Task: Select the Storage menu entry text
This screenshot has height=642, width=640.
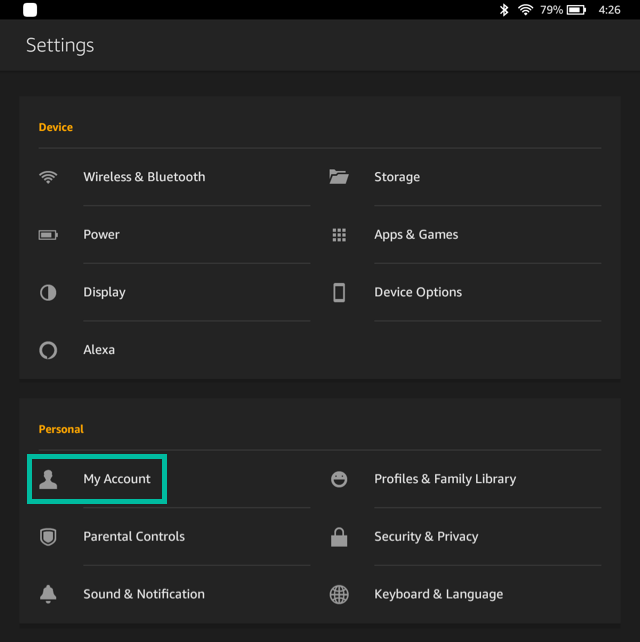Action: point(397,177)
